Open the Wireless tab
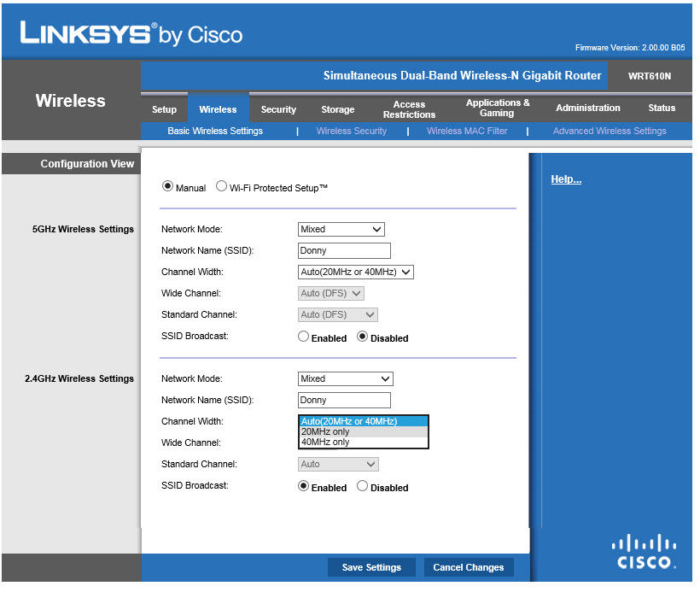 pos(218,109)
